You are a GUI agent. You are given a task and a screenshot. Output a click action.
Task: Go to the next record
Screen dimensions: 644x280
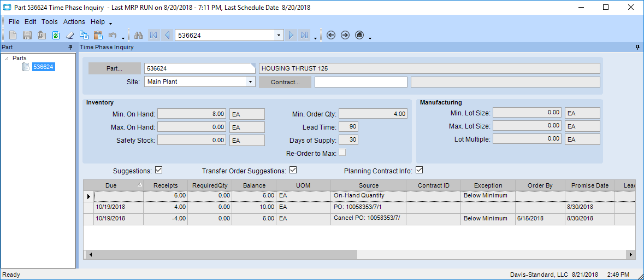tap(291, 36)
